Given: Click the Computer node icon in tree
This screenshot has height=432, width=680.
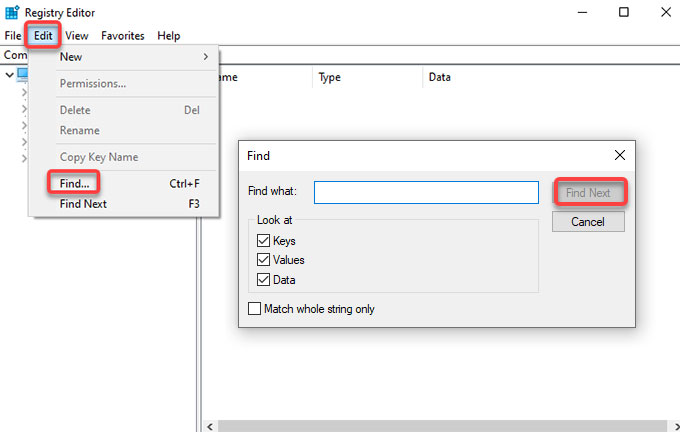Looking at the screenshot, I should pyautogui.click(x=23, y=74).
